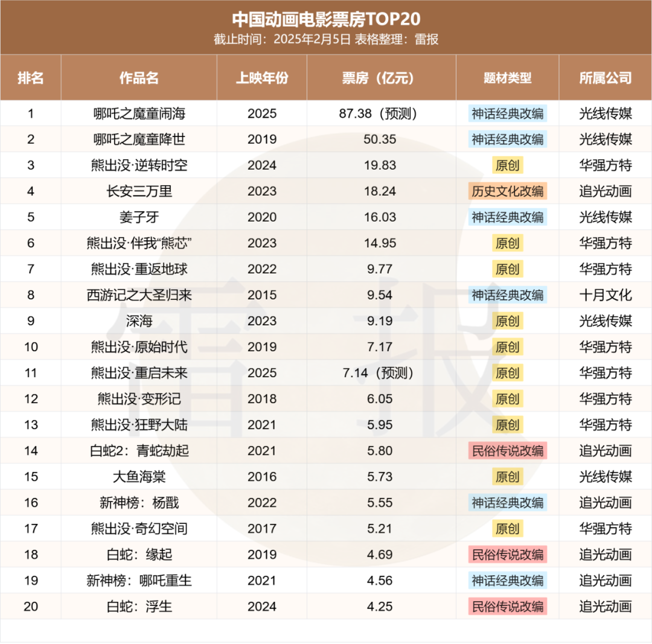The height and width of the screenshot is (644, 652).
Task: Select the cell 白蛇:缘起
Action: [139, 555]
